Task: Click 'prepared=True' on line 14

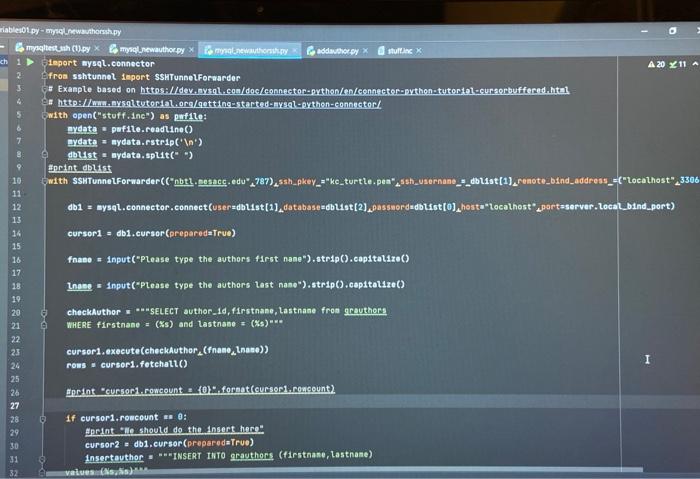Action: 200,233
